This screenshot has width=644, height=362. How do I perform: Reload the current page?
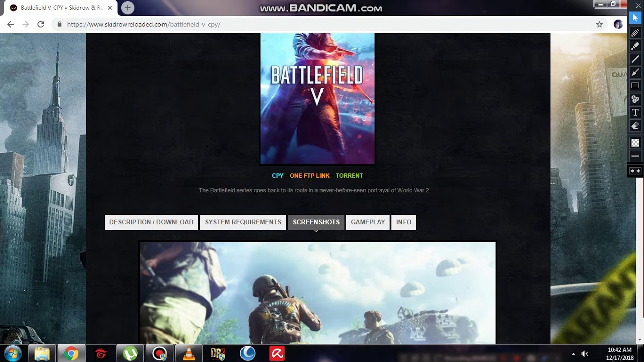point(41,24)
